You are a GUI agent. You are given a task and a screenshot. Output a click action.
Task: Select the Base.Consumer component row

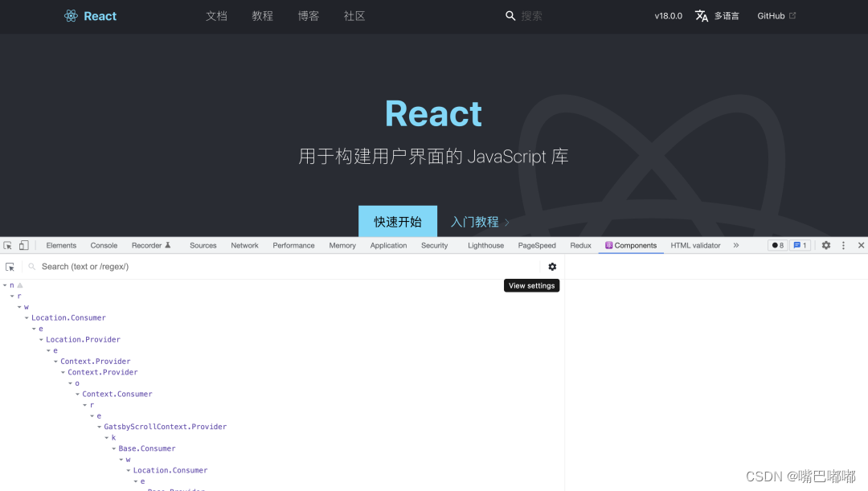click(x=147, y=448)
